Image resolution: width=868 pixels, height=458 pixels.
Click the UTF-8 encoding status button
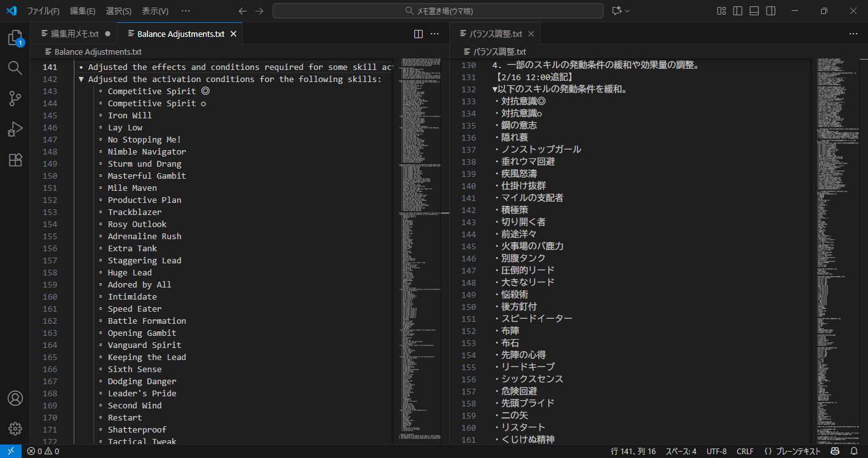point(716,451)
